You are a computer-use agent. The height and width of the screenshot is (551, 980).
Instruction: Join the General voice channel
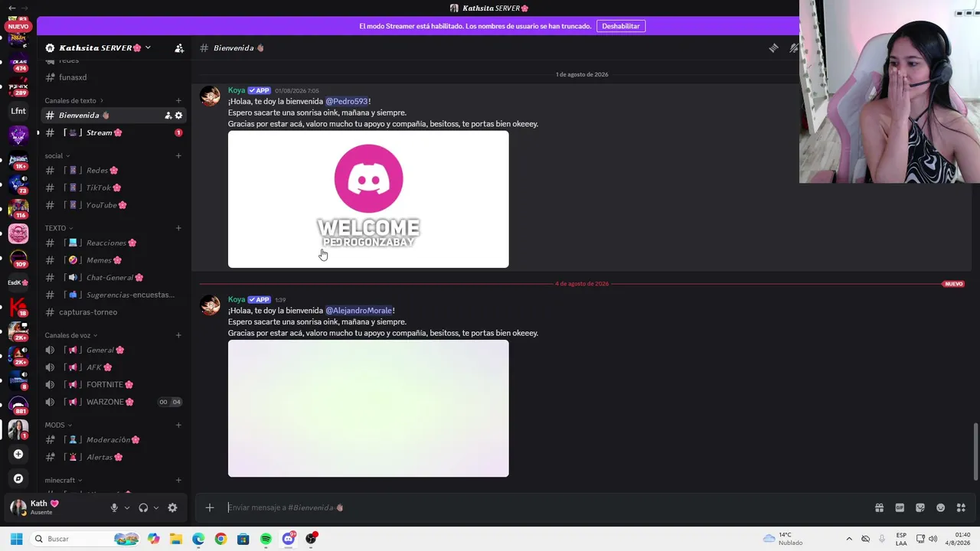[113, 350]
